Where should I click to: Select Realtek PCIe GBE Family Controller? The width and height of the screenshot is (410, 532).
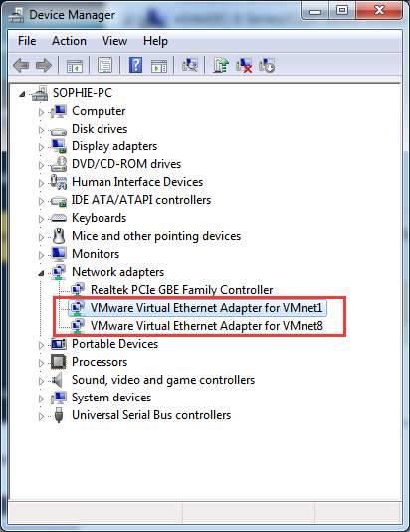pyautogui.click(x=182, y=289)
